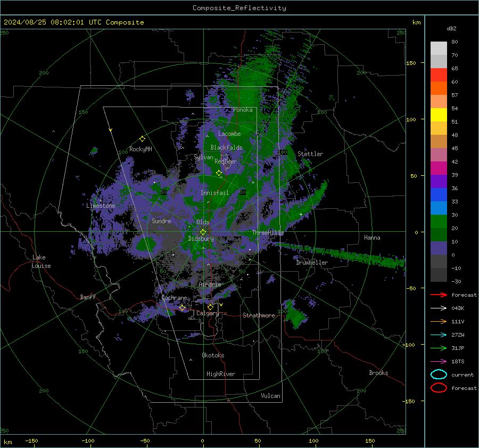Click the yellow diamond marker near RockyMH
This screenshot has height=448, width=479.
tap(142, 139)
